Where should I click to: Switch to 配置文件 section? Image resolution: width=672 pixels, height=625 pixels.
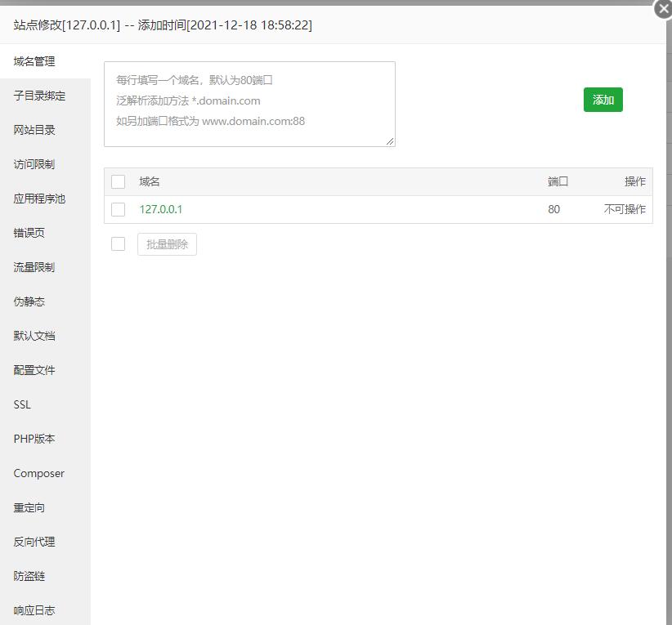coord(34,370)
